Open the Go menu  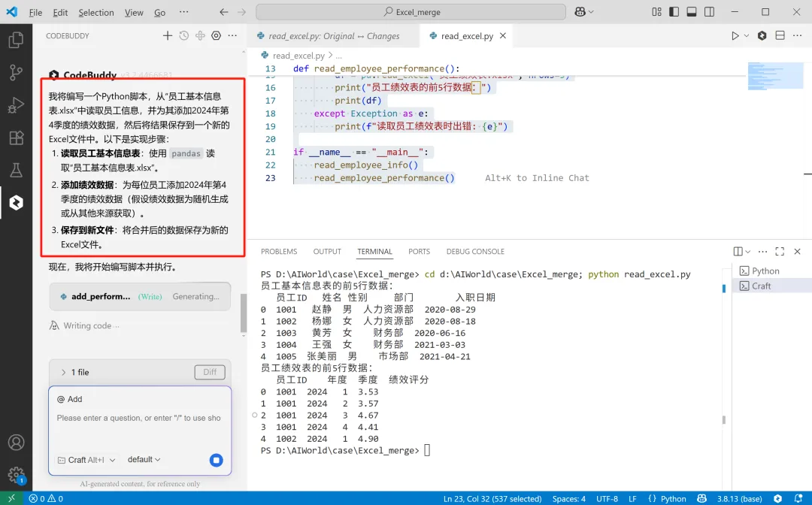coord(160,13)
